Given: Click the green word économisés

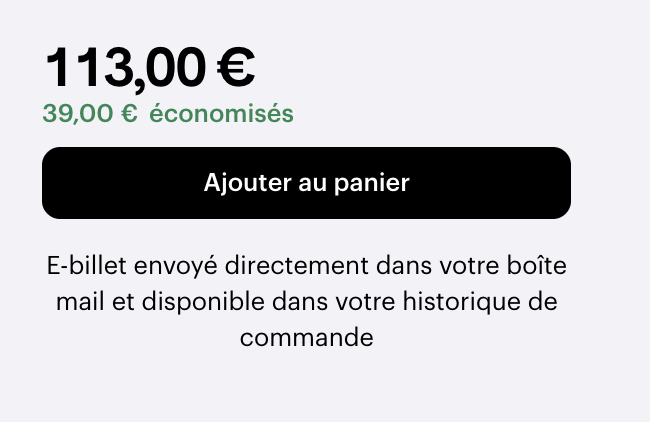Looking at the screenshot, I should [221, 114].
